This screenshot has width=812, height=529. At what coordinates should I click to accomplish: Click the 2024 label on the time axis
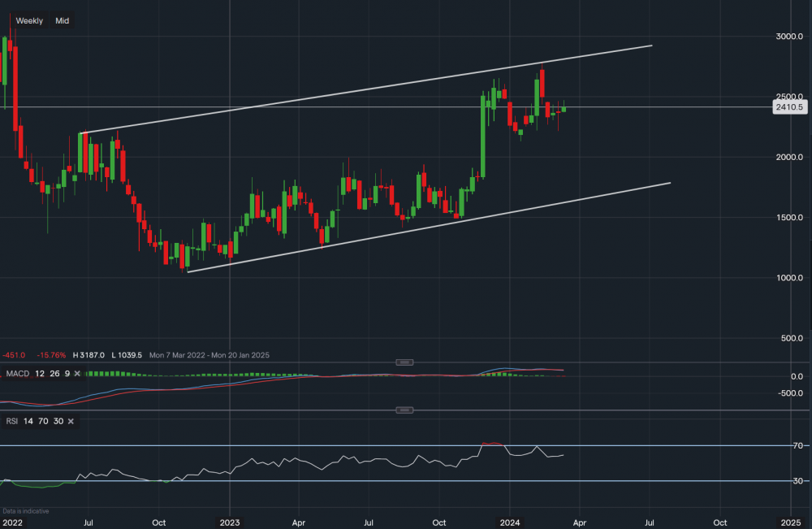[x=510, y=520]
